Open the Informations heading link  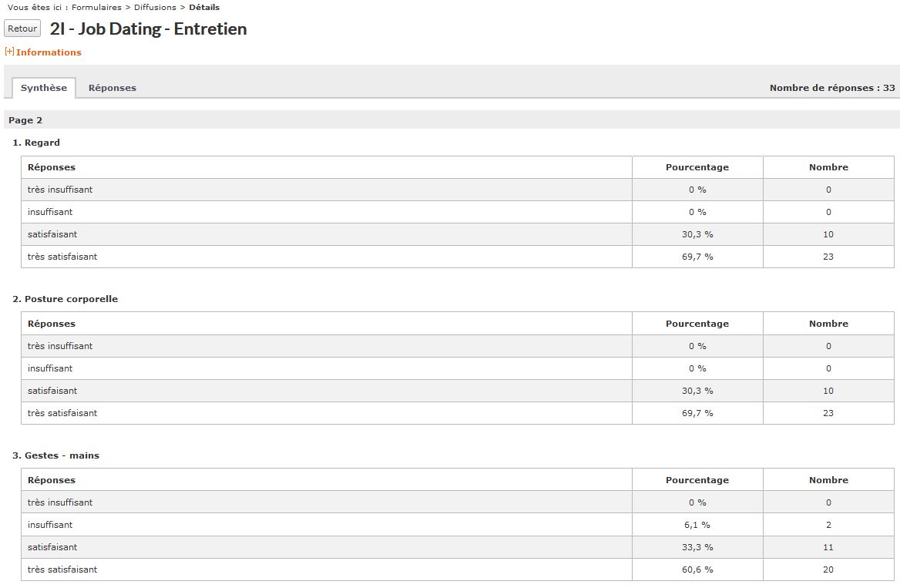click(x=49, y=52)
